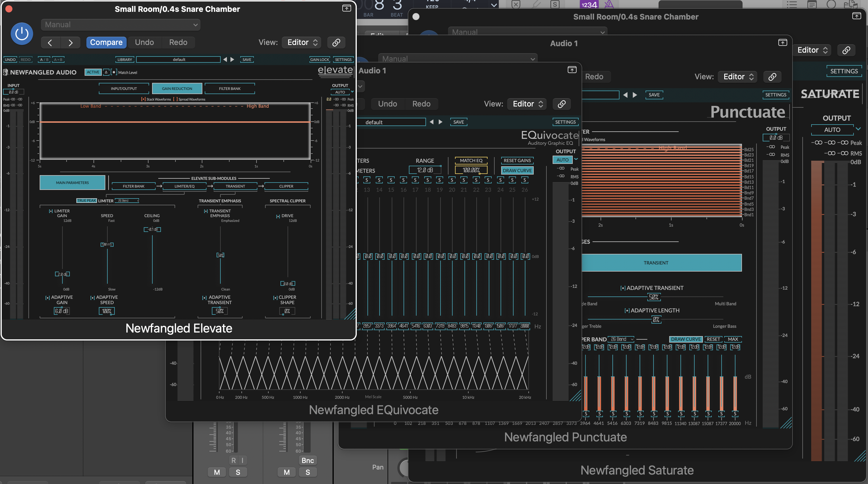Image resolution: width=868 pixels, height=484 pixels.
Task: Click link icon in EQuivocate window
Action: click(x=562, y=104)
